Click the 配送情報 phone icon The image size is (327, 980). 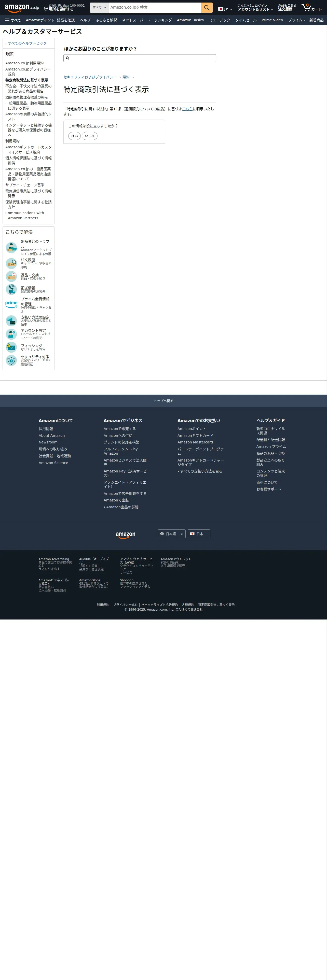pyautogui.click(x=11, y=289)
